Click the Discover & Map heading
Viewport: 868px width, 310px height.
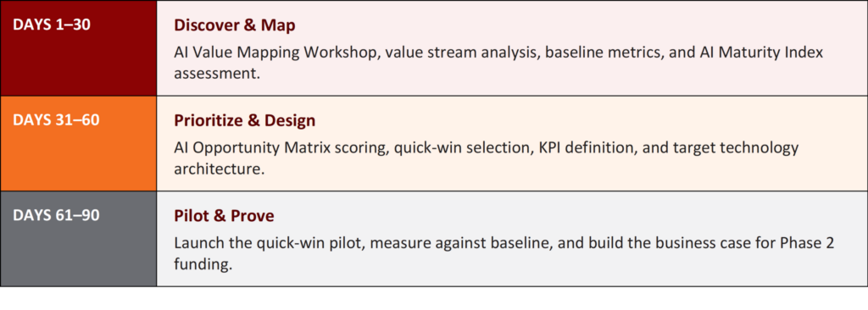tap(235, 25)
